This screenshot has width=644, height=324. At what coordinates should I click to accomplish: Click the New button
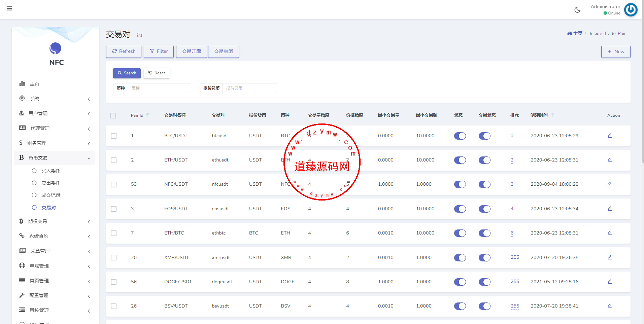616,51
